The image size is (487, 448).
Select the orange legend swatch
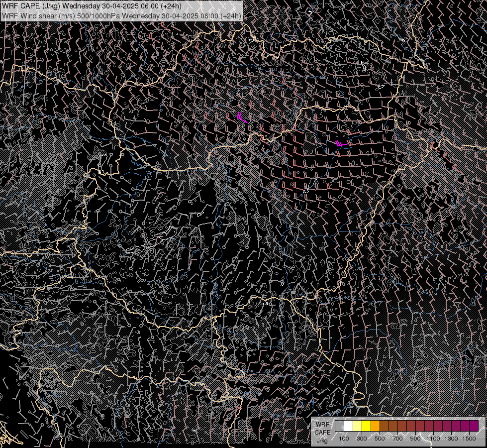coord(375,426)
